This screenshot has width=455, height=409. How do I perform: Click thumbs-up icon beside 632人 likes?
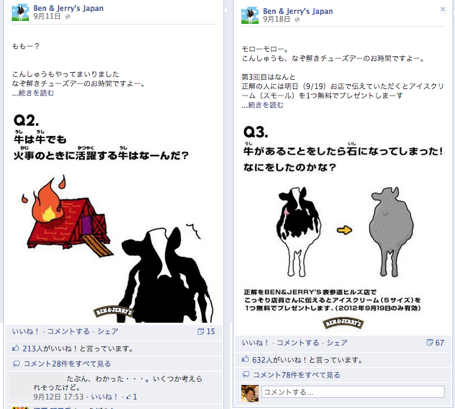point(245,360)
